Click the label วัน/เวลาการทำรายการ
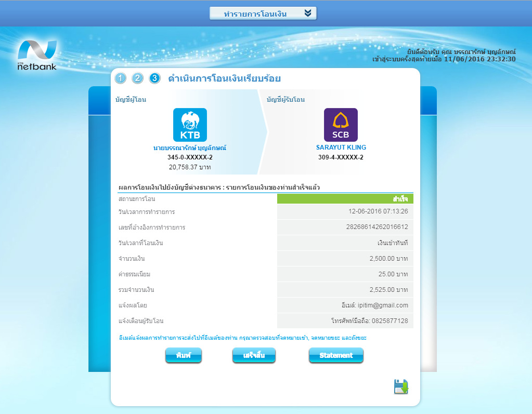The height and width of the screenshot is (414, 532). [147, 212]
